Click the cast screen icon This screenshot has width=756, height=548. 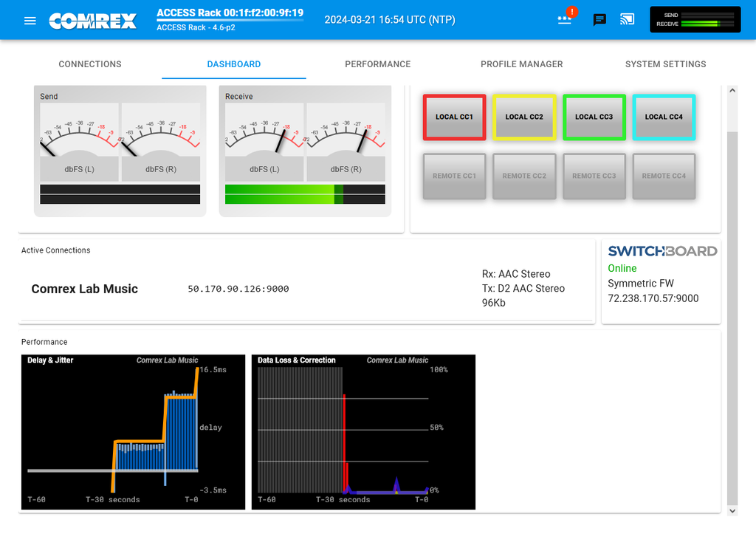[x=627, y=19]
